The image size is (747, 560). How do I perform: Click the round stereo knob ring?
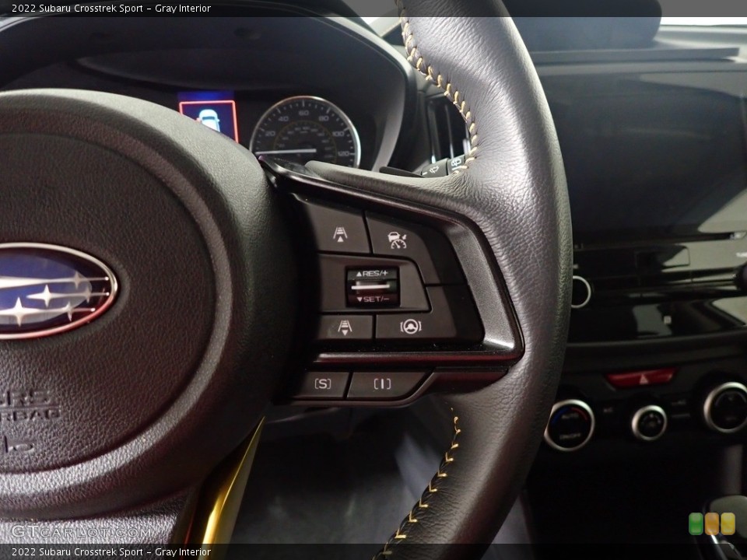point(580,292)
